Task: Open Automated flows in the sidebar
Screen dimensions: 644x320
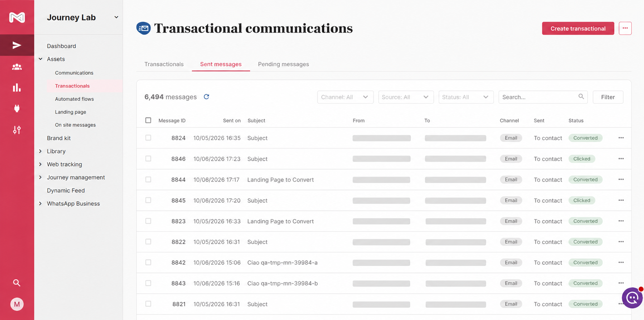Action: 74,99
